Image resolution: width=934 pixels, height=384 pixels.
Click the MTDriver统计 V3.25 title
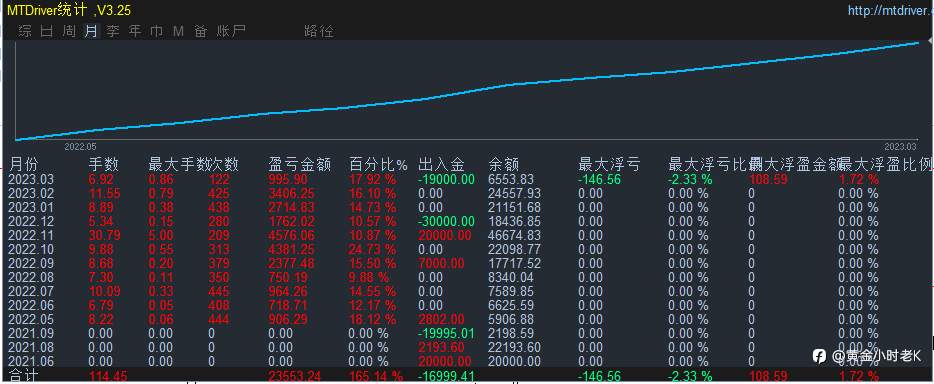coord(69,10)
